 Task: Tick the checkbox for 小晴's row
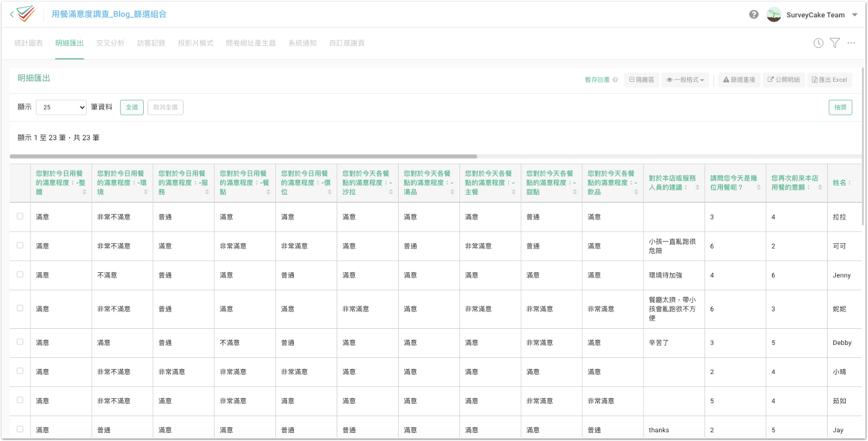click(20, 371)
